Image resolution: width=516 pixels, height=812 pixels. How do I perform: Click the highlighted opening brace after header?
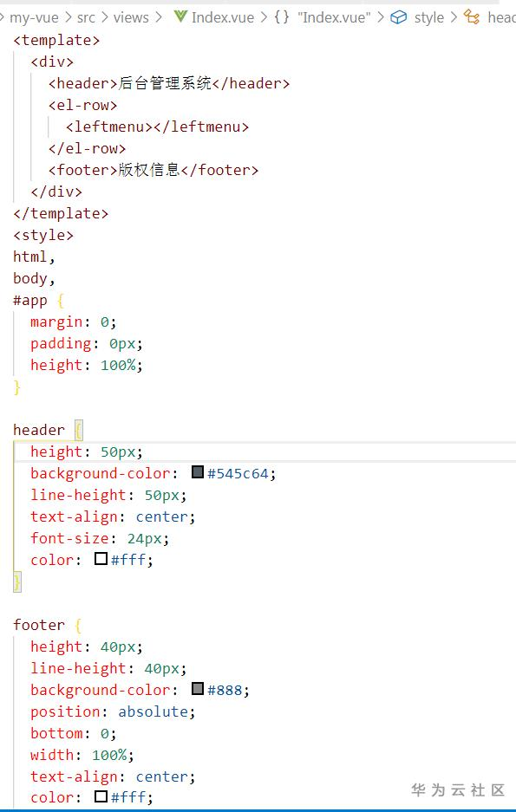click(x=78, y=431)
